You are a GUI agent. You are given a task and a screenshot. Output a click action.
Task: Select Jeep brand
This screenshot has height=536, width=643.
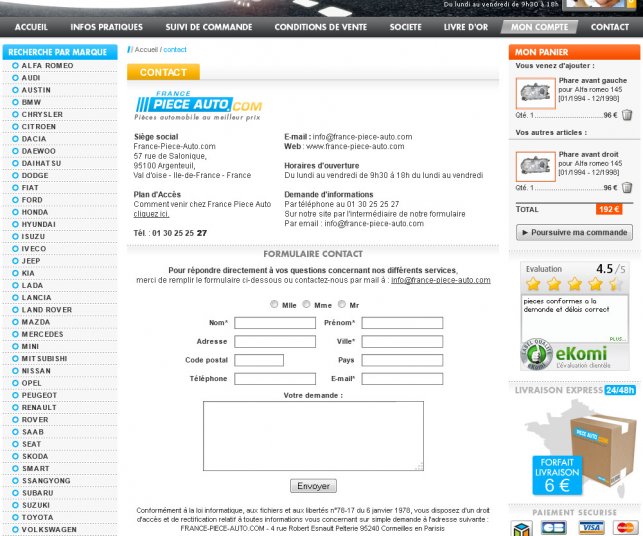coord(31,261)
